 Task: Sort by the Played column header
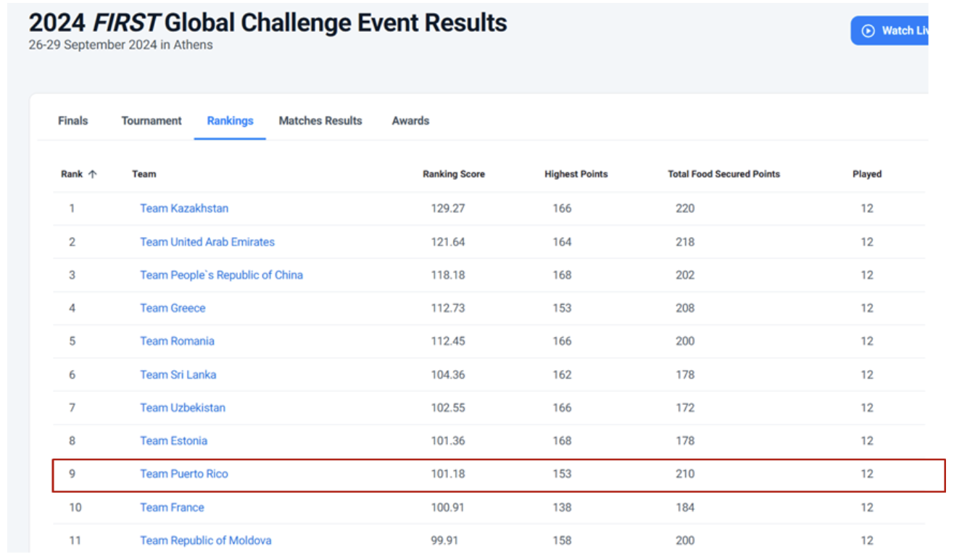pyautogui.click(x=867, y=174)
